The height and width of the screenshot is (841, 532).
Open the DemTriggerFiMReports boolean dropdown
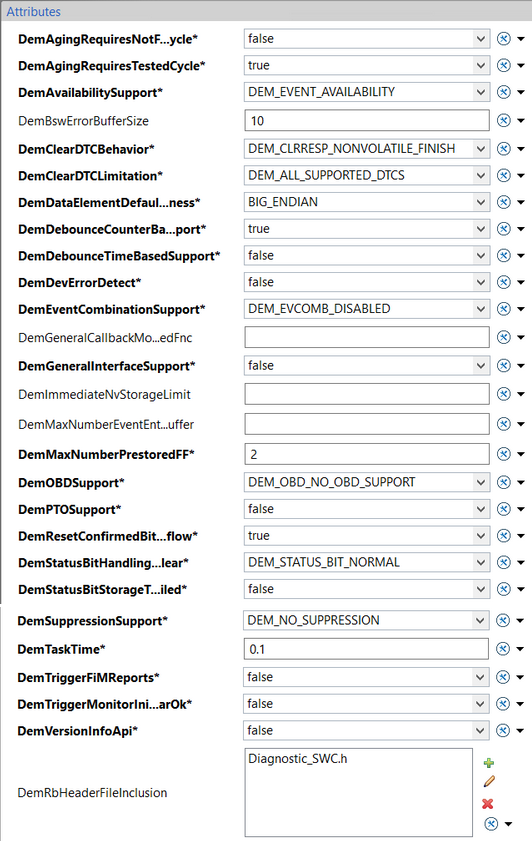[x=366, y=677]
